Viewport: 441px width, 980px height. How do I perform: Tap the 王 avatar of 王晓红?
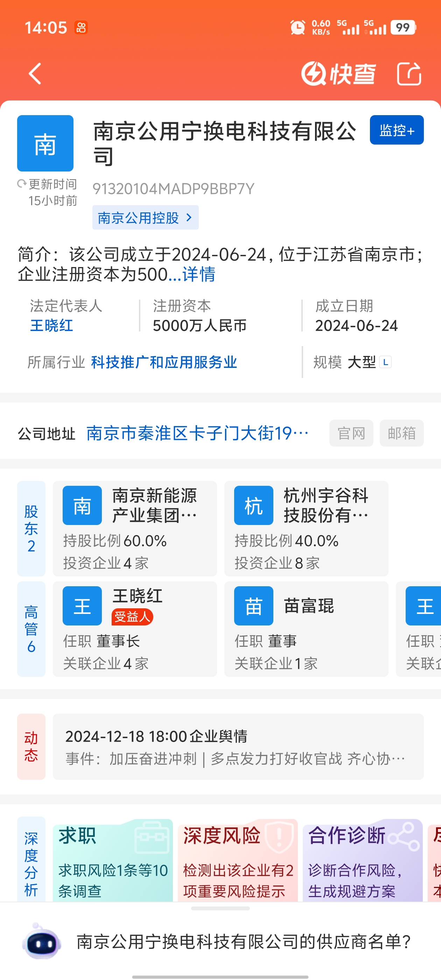pyautogui.click(x=82, y=605)
